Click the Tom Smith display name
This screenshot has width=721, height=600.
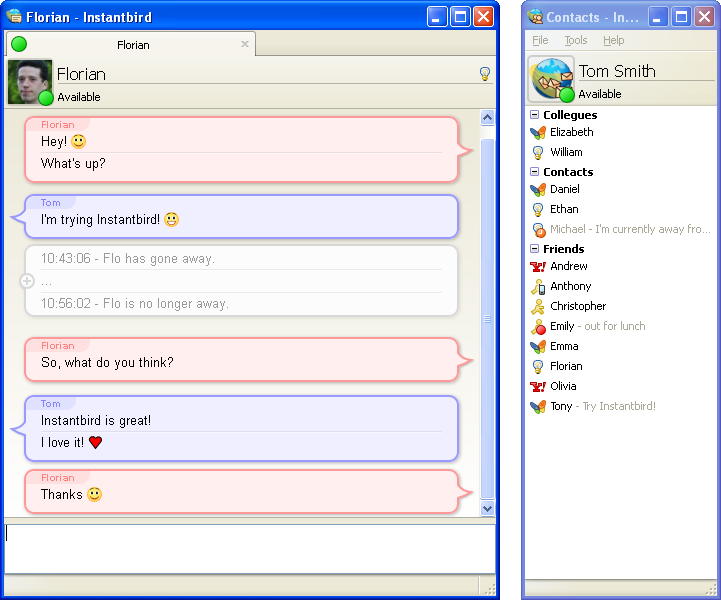tap(617, 71)
